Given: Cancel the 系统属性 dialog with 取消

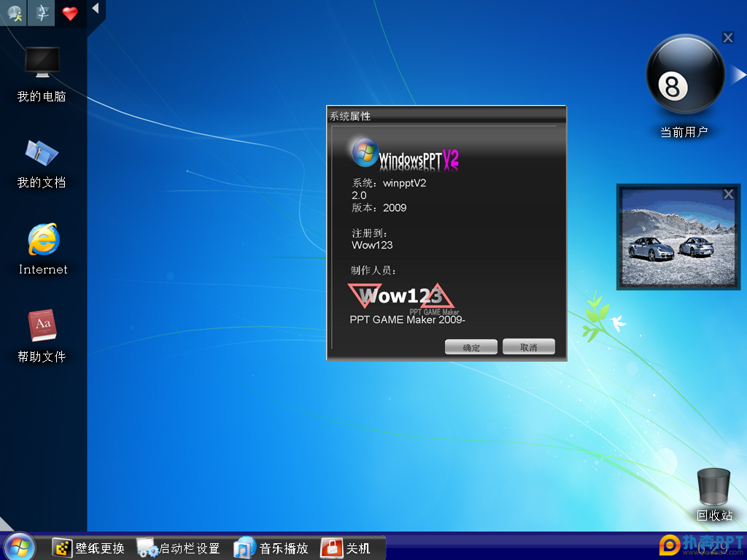Looking at the screenshot, I should pyautogui.click(x=529, y=346).
